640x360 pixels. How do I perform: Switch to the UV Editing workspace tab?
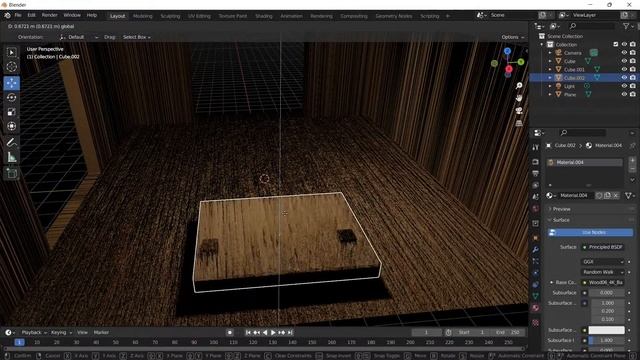click(x=199, y=16)
